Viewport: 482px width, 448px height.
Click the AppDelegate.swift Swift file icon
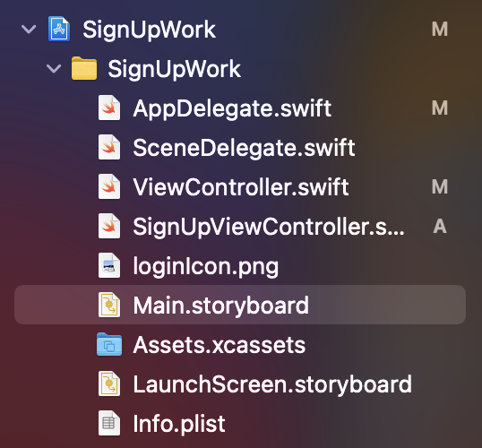pyautogui.click(x=109, y=108)
